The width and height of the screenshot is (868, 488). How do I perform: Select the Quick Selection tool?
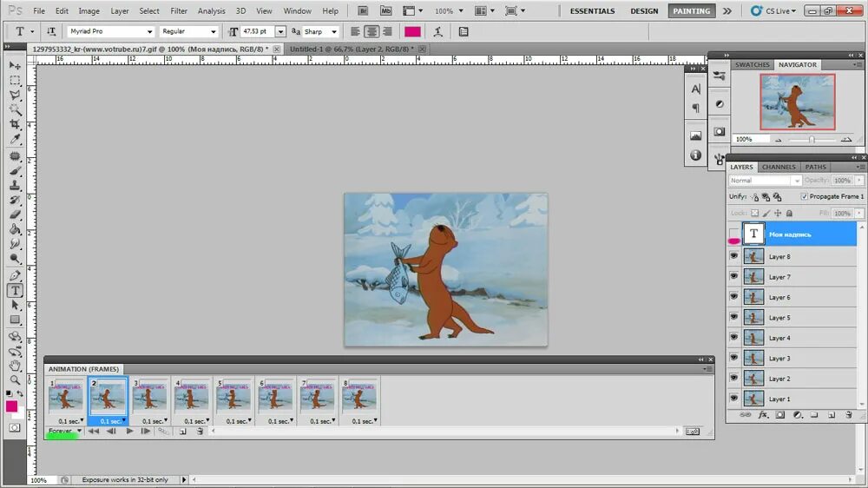click(x=15, y=109)
